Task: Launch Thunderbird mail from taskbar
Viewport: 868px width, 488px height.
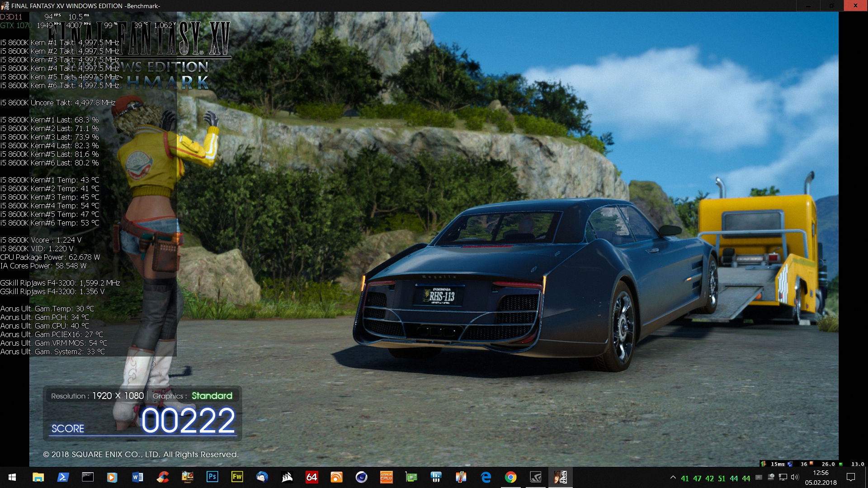Action: (262, 477)
